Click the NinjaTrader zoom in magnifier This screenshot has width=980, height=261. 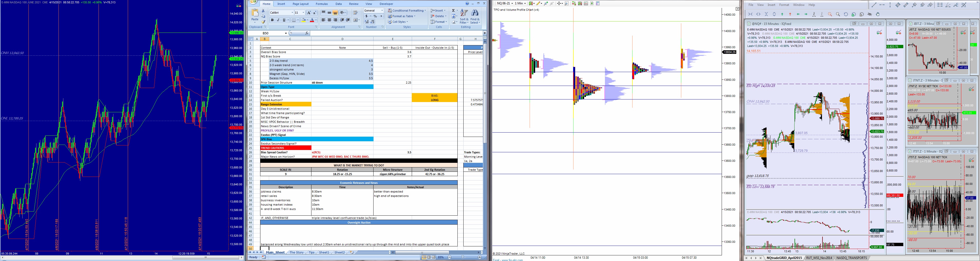tap(546, 3)
